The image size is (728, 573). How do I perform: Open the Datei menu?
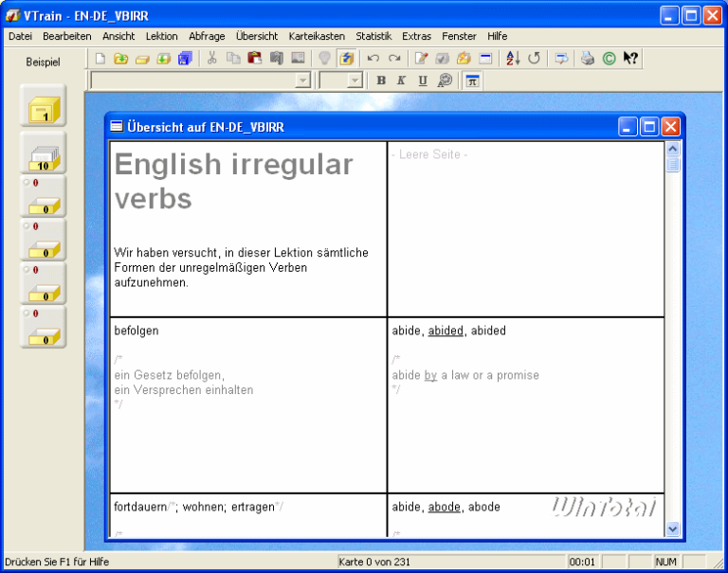pos(21,36)
